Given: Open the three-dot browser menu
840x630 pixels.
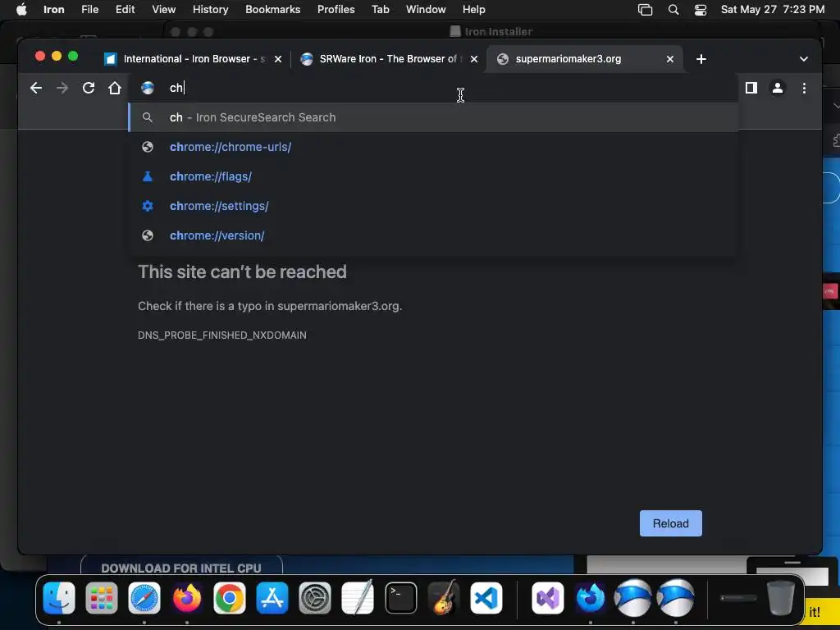Looking at the screenshot, I should point(804,88).
